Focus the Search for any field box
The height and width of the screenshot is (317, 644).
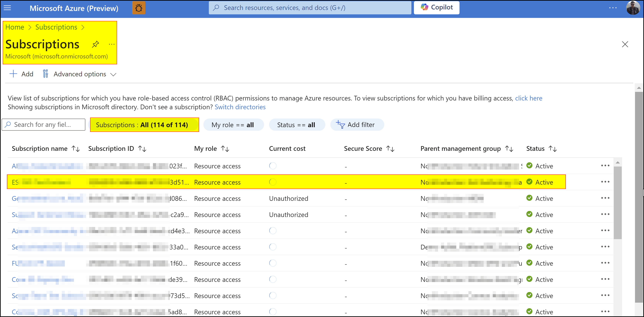[44, 125]
